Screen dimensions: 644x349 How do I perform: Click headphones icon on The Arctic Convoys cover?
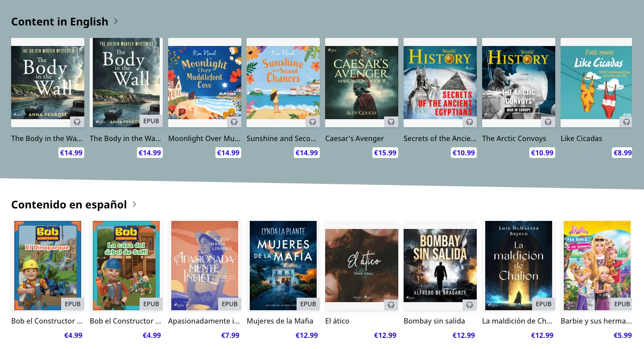tap(548, 122)
